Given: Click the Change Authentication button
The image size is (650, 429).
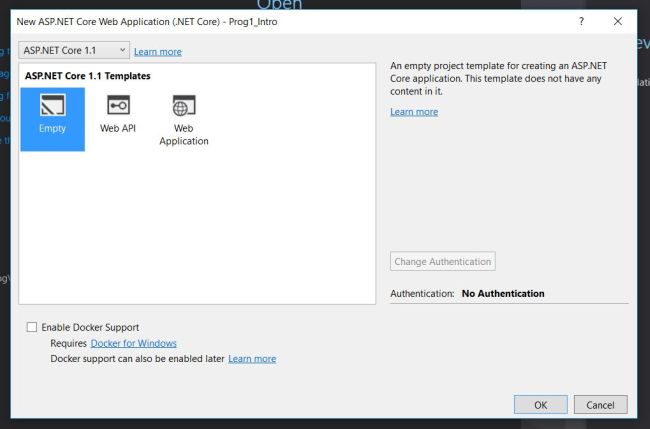Looking at the screenshot, I should coord(443,262).
